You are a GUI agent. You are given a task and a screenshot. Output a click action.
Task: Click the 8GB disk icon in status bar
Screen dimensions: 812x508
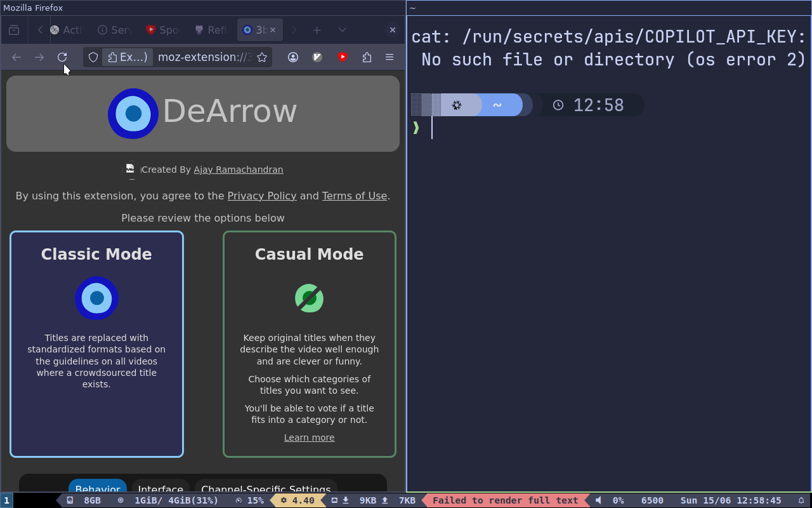pos(70,500)
